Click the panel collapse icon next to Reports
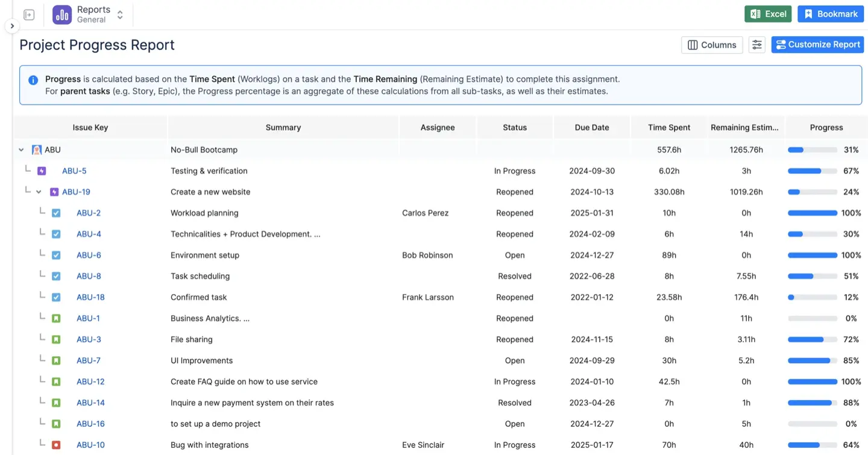This screenshot has width=868, height=455. click(28, 14)
